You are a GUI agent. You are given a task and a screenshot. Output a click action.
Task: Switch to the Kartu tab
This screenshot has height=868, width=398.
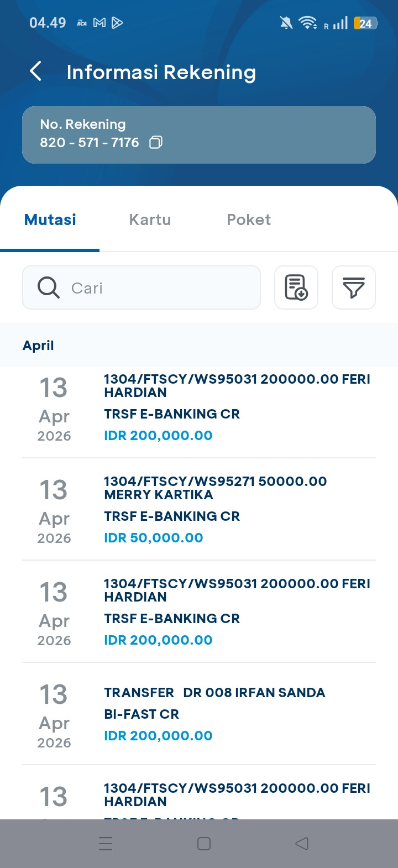pos(150,219)
